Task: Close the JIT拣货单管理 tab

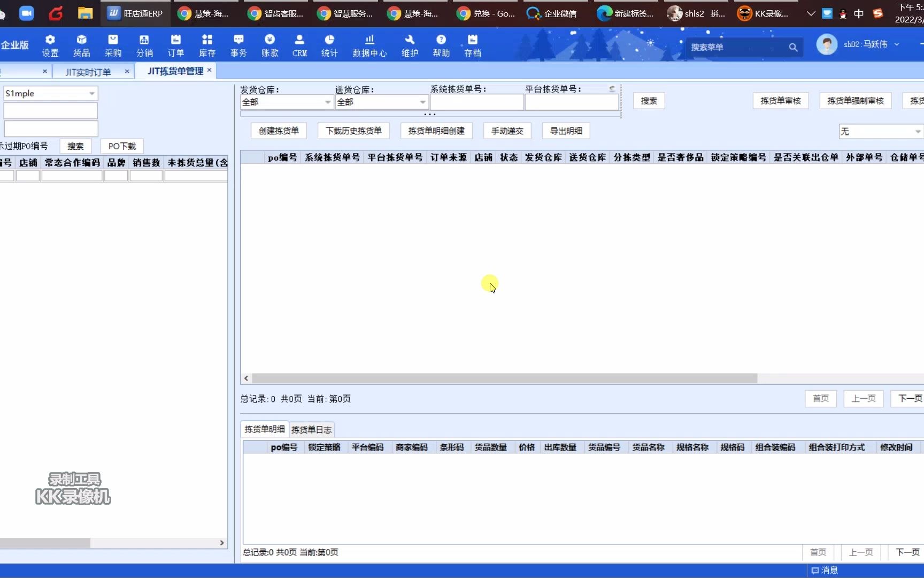Action: [210, 70]
